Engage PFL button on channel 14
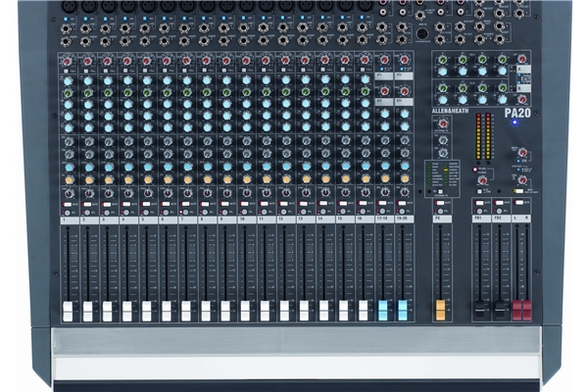This screenshot has width=588, height=392. click(x=323, y=212)
